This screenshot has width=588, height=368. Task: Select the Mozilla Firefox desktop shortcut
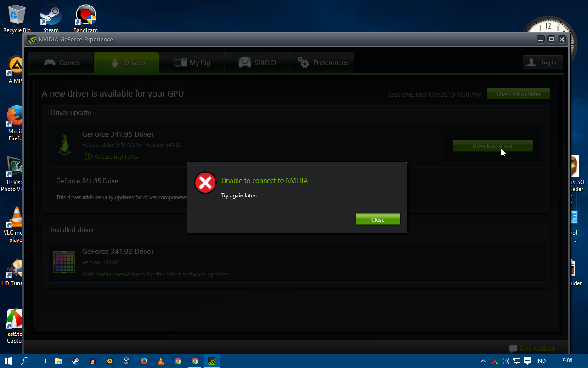(x=15, y=123)
